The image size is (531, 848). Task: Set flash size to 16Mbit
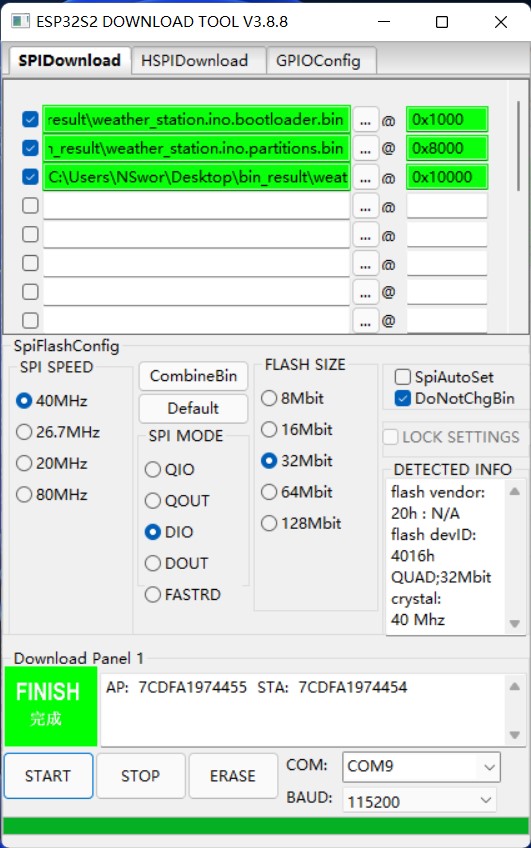tap(297, 429)
